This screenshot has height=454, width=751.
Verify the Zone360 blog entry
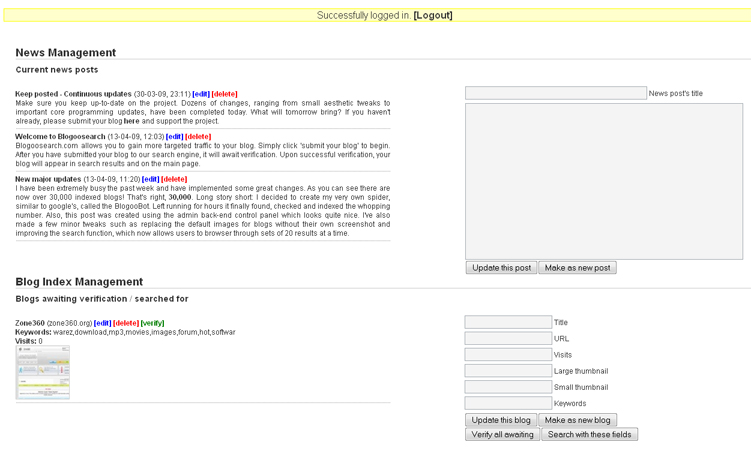tap(153, 323)
